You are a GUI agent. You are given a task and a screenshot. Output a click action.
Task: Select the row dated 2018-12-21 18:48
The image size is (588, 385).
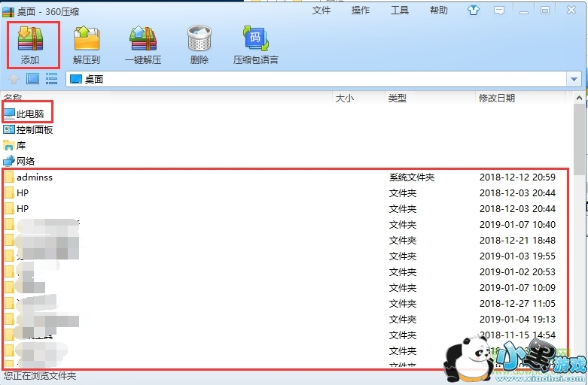286,240
